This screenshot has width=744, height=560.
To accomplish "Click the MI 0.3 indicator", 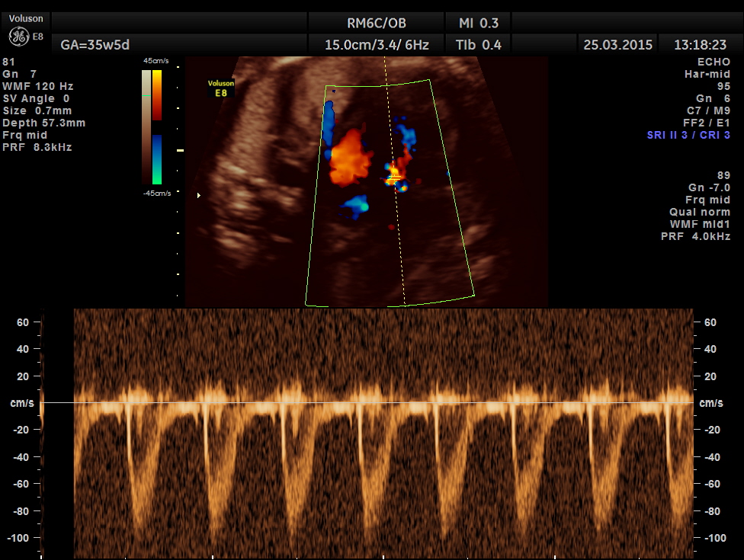I will click(x=479, y=22).
